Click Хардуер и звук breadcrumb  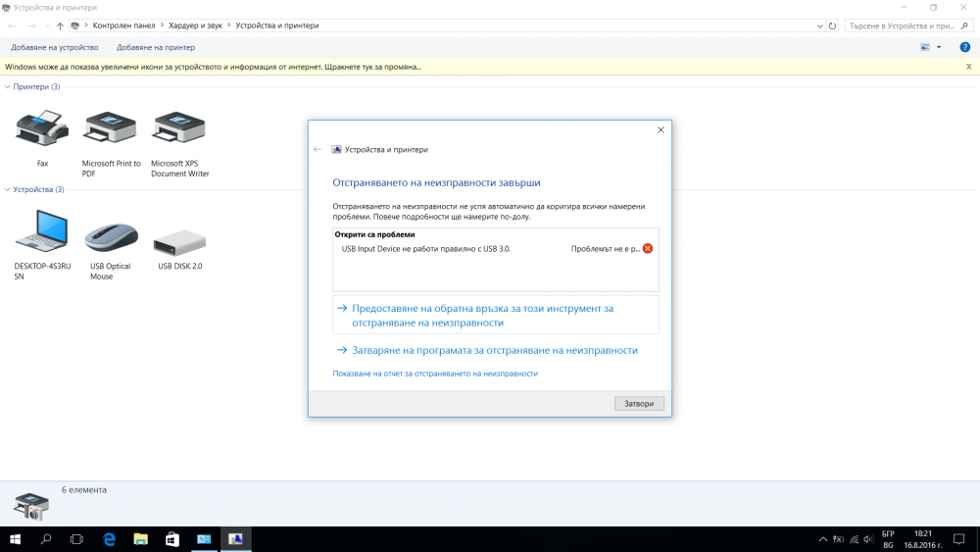(x=195, y=25)
